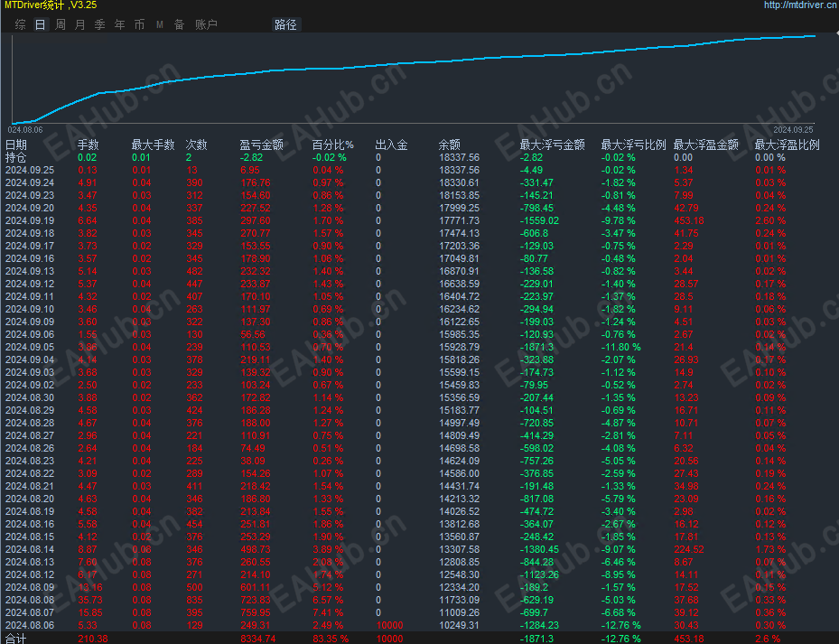
Task: Switch to the 综 summary tab
Action: tap(21, 24)
